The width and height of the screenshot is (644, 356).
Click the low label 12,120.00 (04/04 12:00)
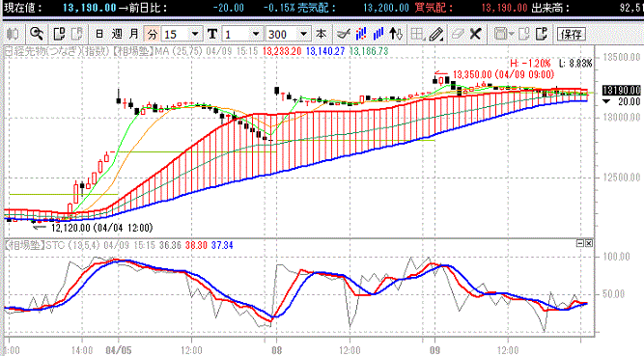point(101,228)
